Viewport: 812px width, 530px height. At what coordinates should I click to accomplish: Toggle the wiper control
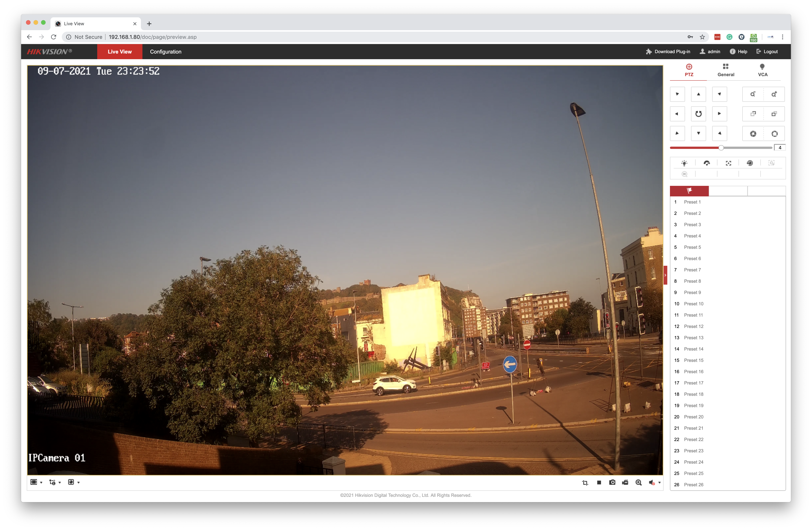[706, 163]
